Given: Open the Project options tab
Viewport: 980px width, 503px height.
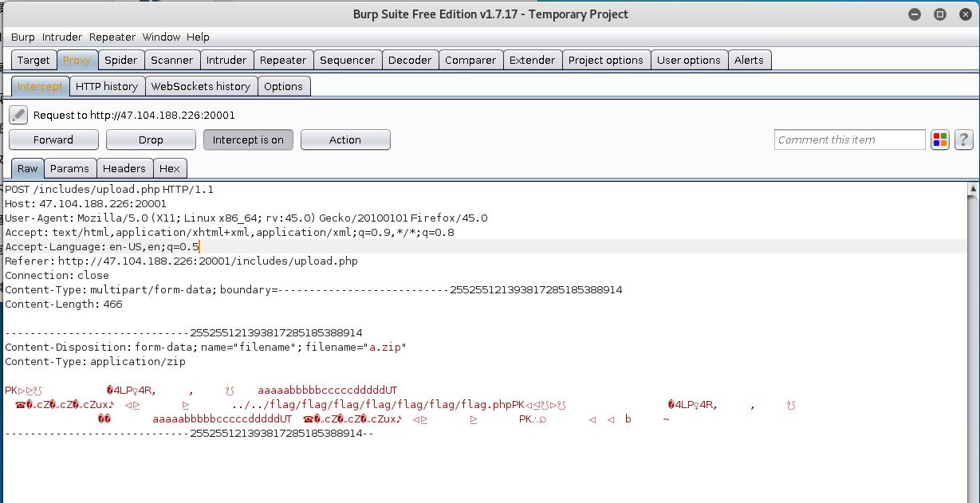Looking at the screenshot, I should pos(606,60).
